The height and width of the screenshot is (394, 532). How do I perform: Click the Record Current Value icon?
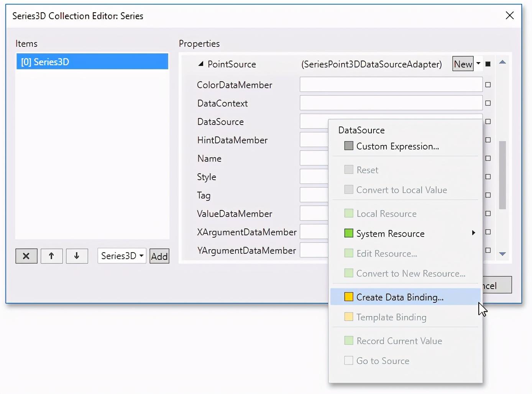coord(349,341)
